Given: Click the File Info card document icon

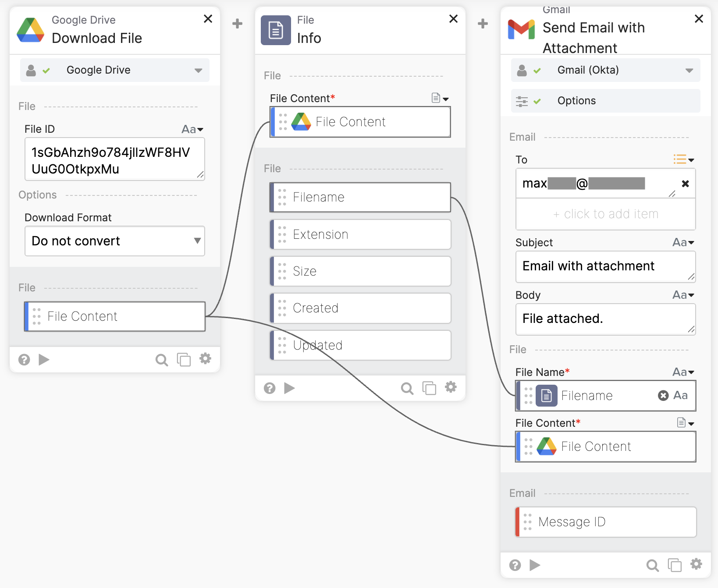Looking at the screenshot, I should [x=276, y=30].
